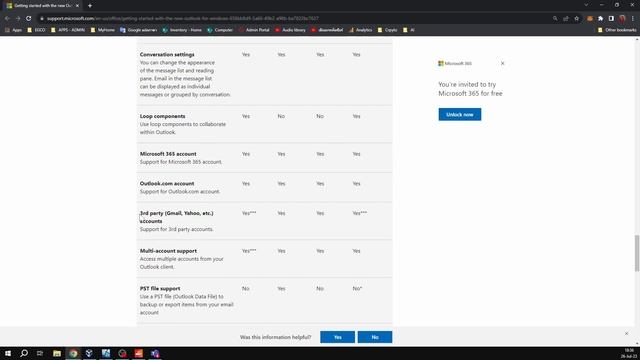Click the Microsoft 365 logo in the promo card

point(455,63)
